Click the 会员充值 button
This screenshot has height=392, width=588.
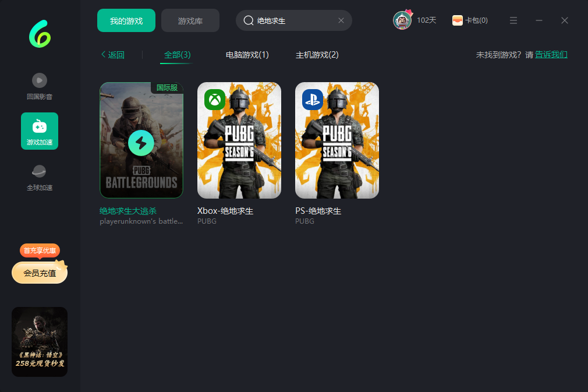(x=40, y=273)
